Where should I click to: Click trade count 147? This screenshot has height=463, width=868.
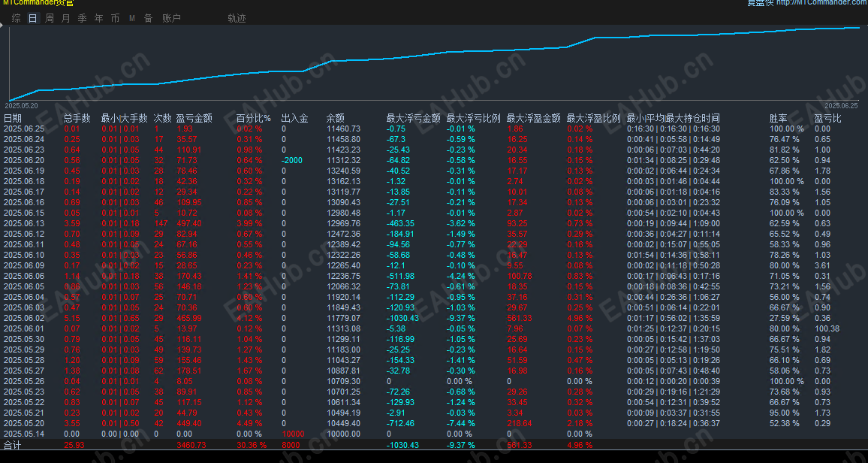point(161,223)
